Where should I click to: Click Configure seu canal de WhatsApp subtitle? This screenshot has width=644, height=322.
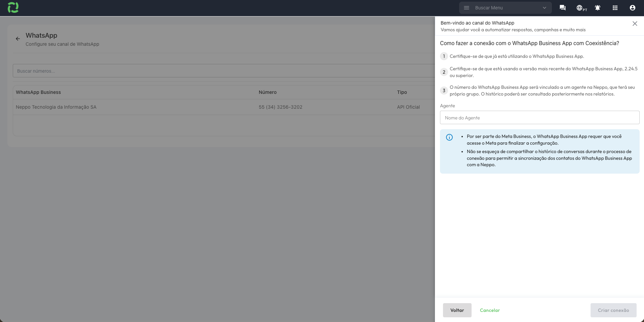pyautogui.click(x=62, y=44)
